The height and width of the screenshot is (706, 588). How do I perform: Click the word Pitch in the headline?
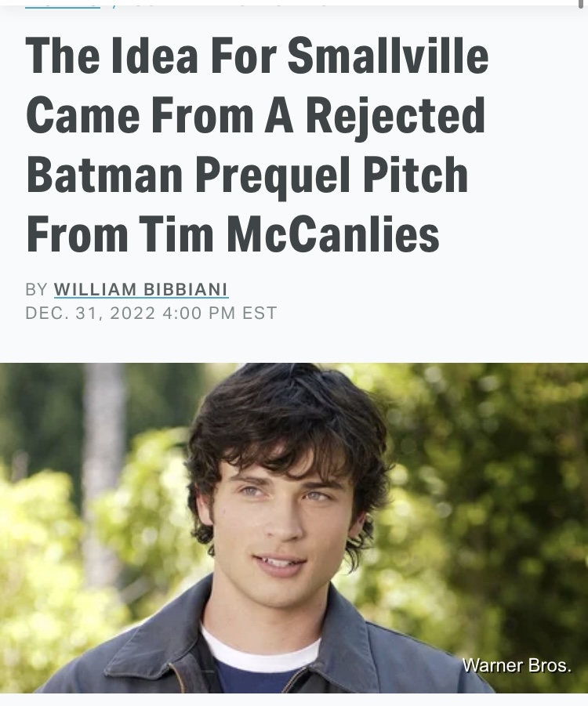[415, 175]
